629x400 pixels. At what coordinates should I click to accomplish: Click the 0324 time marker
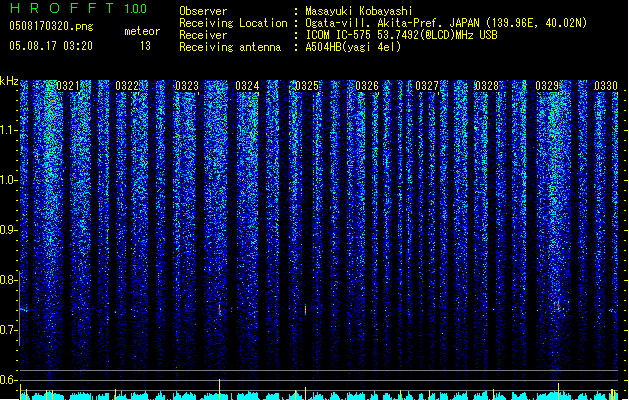[x=247, y=86]
